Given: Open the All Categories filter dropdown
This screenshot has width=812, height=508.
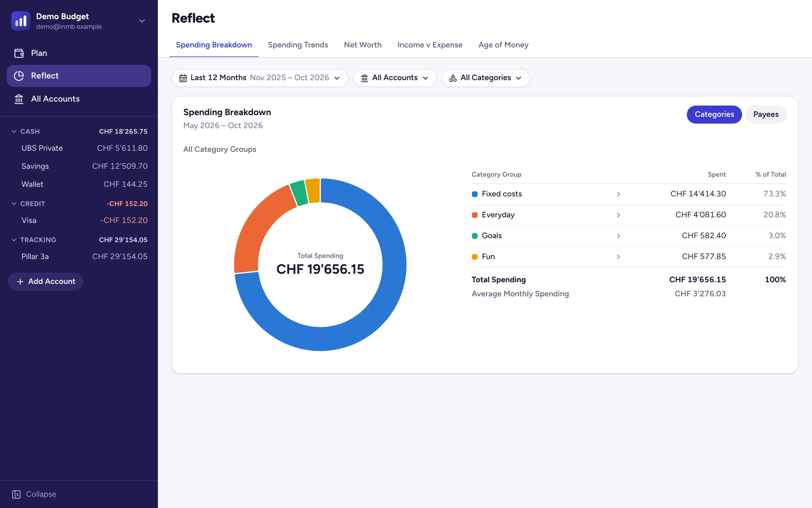Looking at the screenshot, I should tap(486, 78).
